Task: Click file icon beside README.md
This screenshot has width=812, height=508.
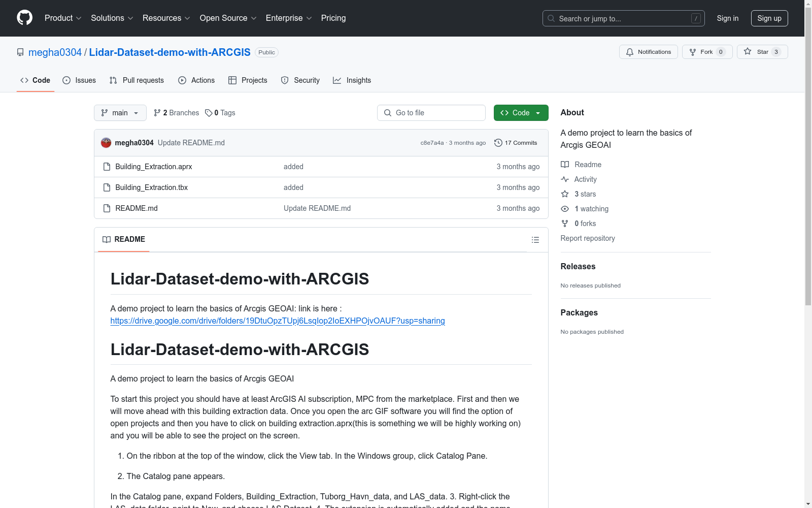Action: coord(107,208)
